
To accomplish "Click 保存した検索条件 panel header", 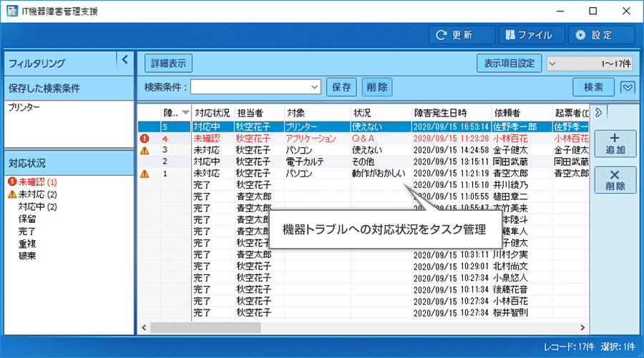I will click(x=69, y=89).
